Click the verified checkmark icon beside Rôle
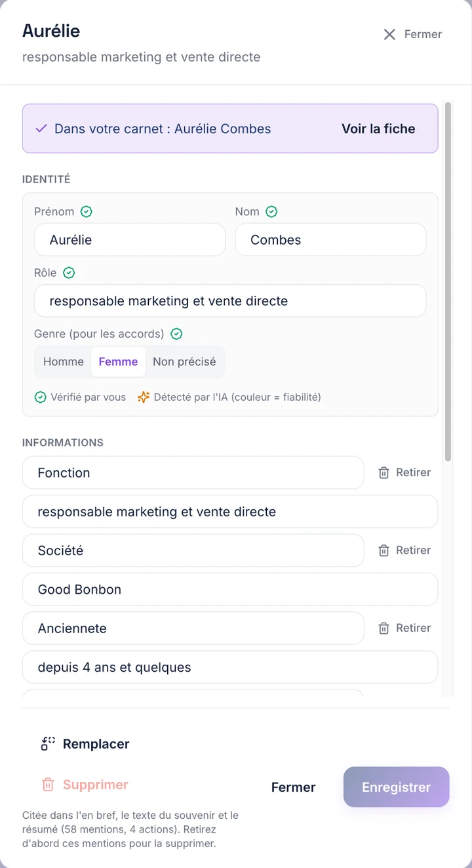 coord(69,273)
